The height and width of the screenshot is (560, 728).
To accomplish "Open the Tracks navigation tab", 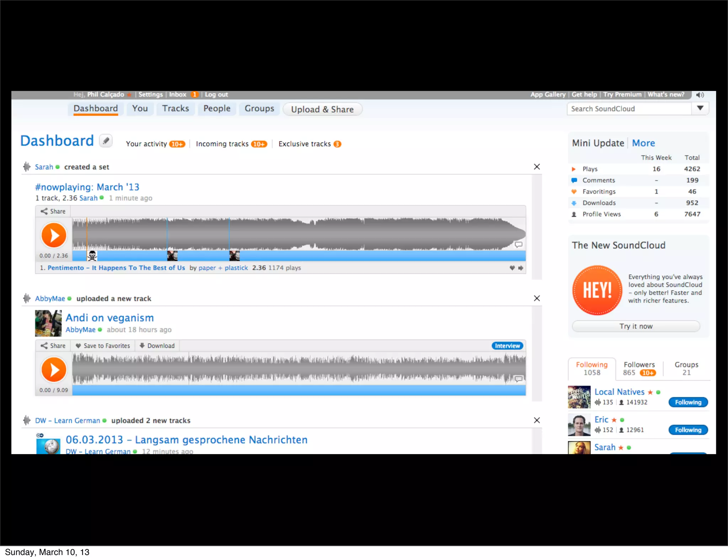I will [176, 108].
